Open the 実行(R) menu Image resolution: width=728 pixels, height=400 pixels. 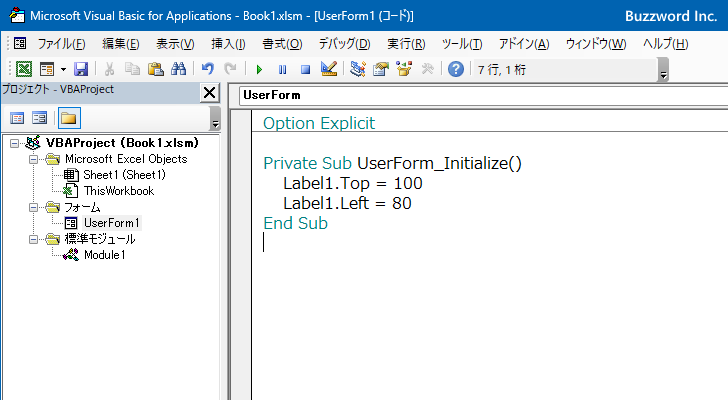tap(406, 44)
